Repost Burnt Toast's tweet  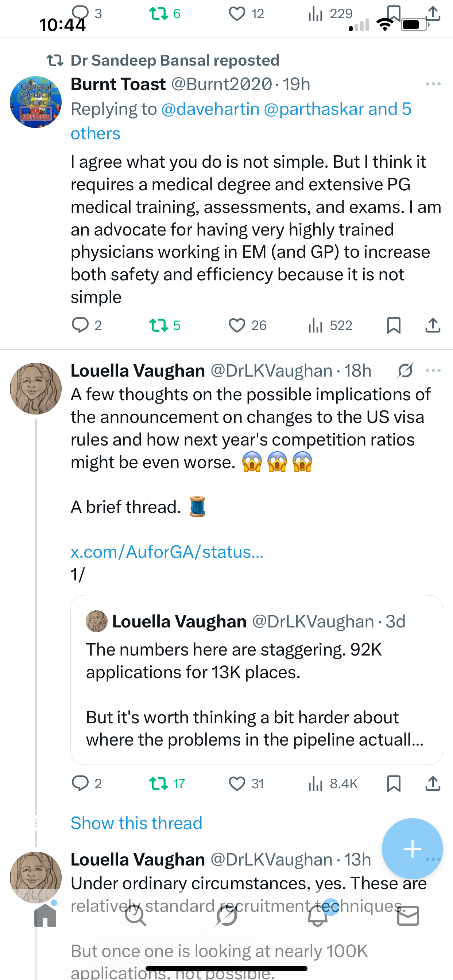(158, 325)
